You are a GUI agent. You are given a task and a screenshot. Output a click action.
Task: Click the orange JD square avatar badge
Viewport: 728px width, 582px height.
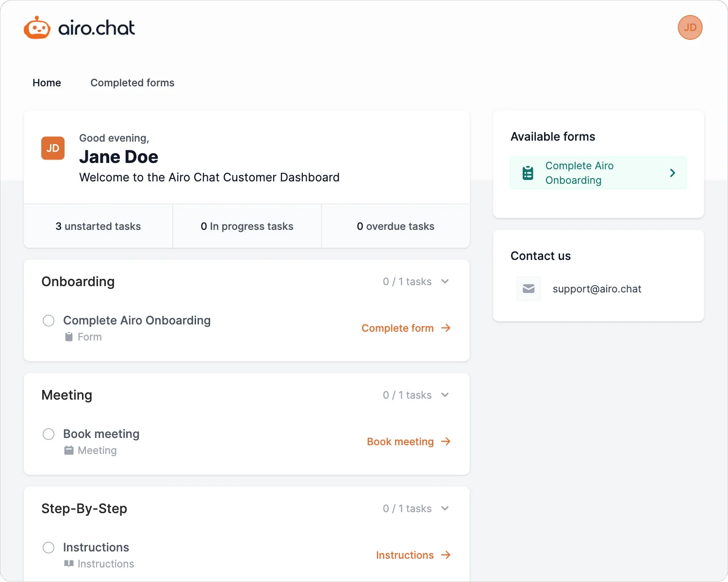[x=53, y=148]
